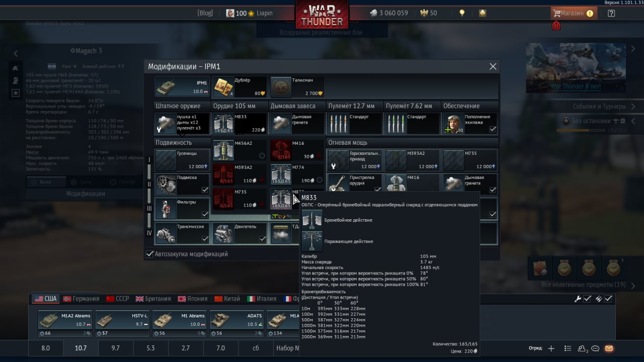Collapse the Magach 3 info panel arrow
Image resolution: width=644 pixels, height=362 pixels.
pos(16,53)
